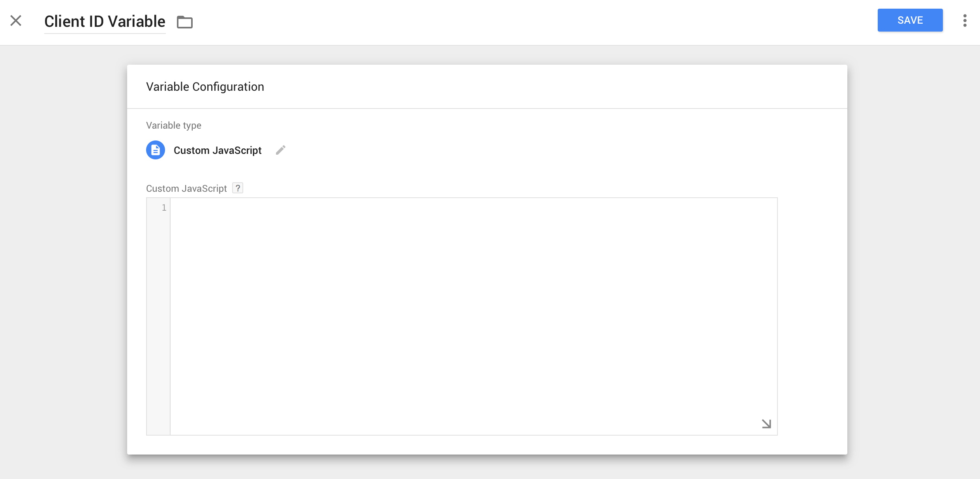Viewport: 980px width, 479px height.
Task: Click the Variable type label
Action: [174, 125]
